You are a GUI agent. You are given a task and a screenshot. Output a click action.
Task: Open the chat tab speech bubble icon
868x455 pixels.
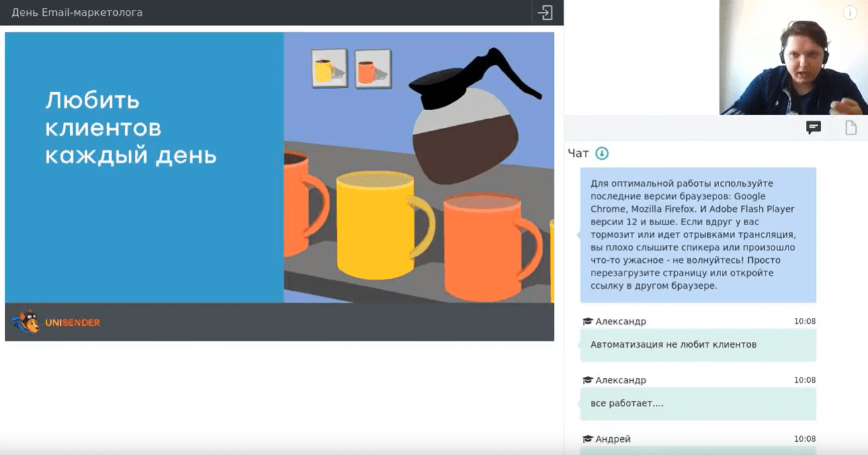[x=813, y=128]
